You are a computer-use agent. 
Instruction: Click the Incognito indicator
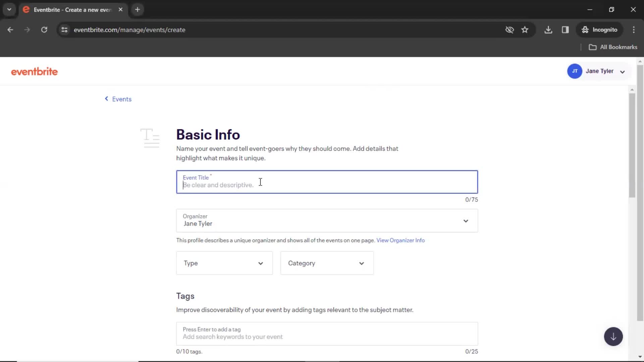599,30
